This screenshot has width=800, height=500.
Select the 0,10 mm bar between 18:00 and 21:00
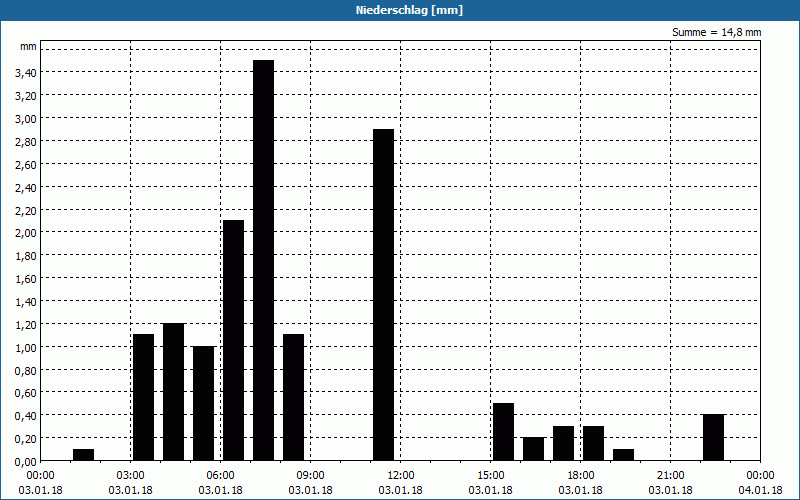pyautogui.click(x=623, y=455)
